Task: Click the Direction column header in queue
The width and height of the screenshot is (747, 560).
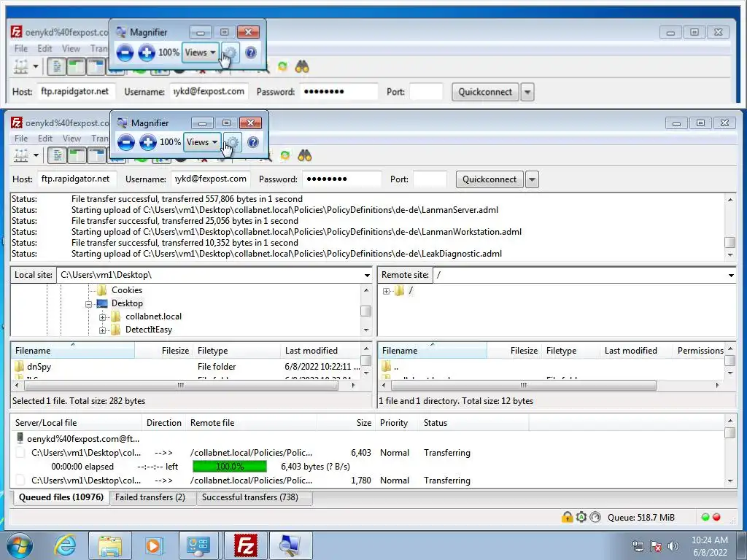Action: pyautogui.click(x=164, y=423)
